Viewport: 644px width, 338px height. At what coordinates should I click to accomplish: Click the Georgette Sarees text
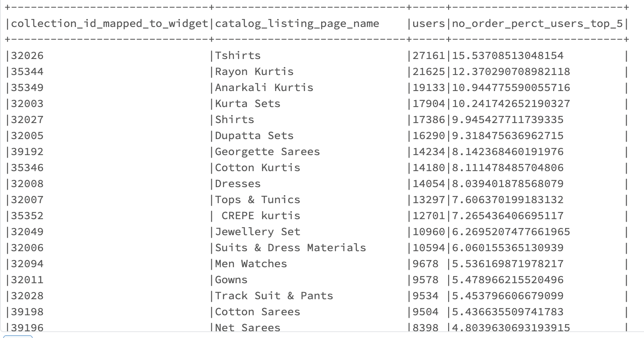click(x=268, y=152)
